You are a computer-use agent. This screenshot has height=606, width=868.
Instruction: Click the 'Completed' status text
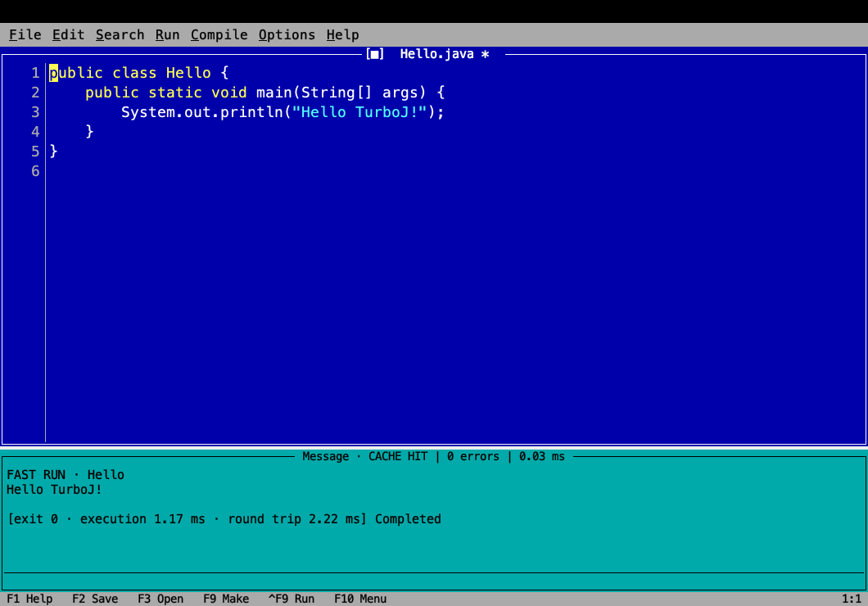(x=408, y=519)
